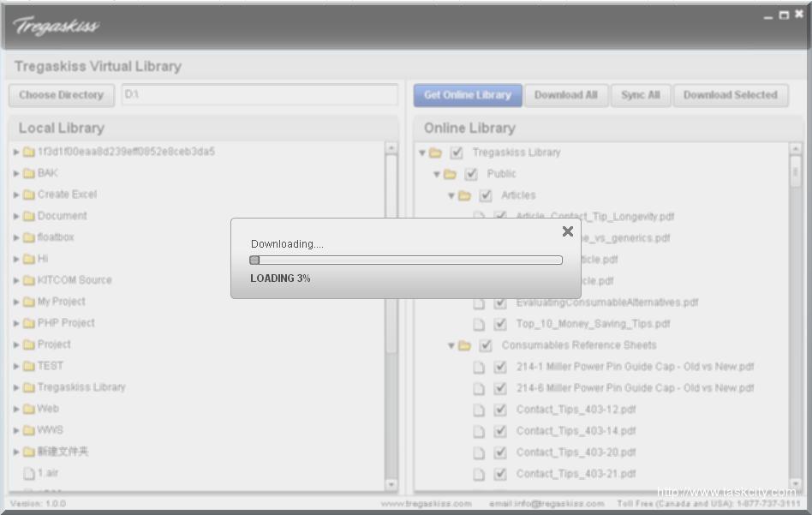This screenshot has width=812, height=515.
Task: Uncheck the Articles folder checkbox
Action: (486, 195)
